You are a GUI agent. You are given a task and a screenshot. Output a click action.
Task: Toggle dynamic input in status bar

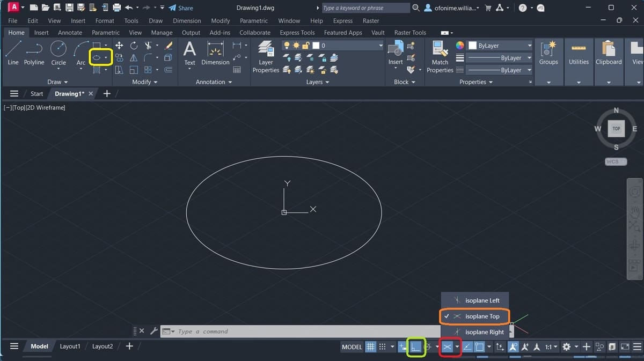point(402,347)
